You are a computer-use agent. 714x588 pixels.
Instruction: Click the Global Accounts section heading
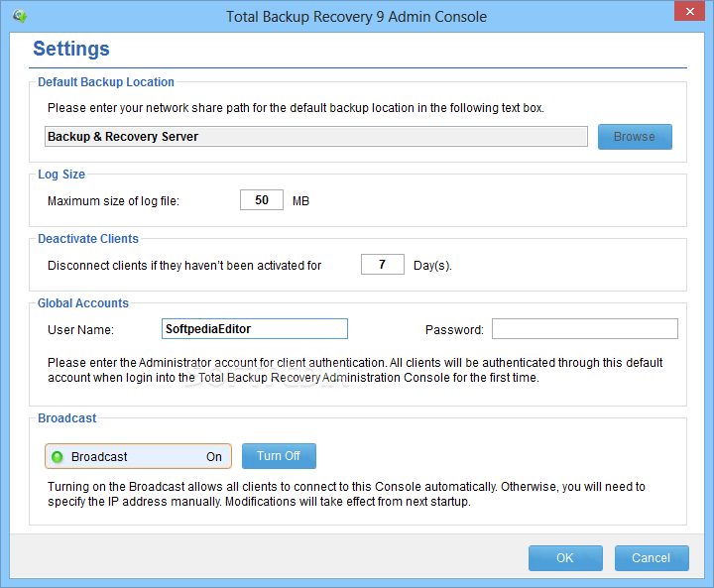pos(83,303)
